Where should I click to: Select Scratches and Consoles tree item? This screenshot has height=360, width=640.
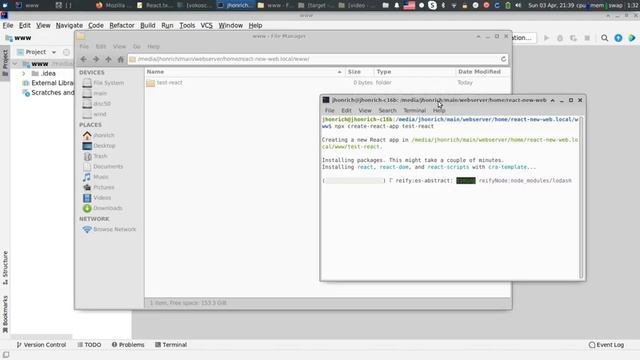pos(48,93)
